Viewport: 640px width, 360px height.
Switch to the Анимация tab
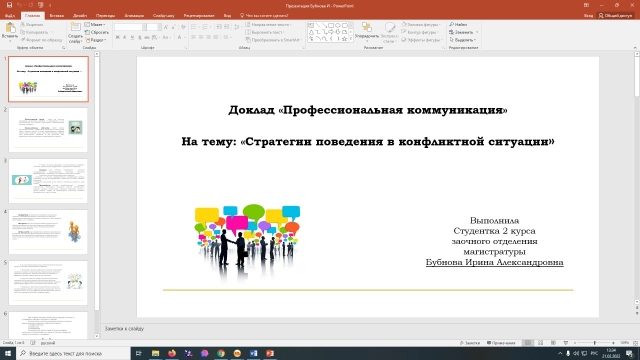[x=134, y=16]
